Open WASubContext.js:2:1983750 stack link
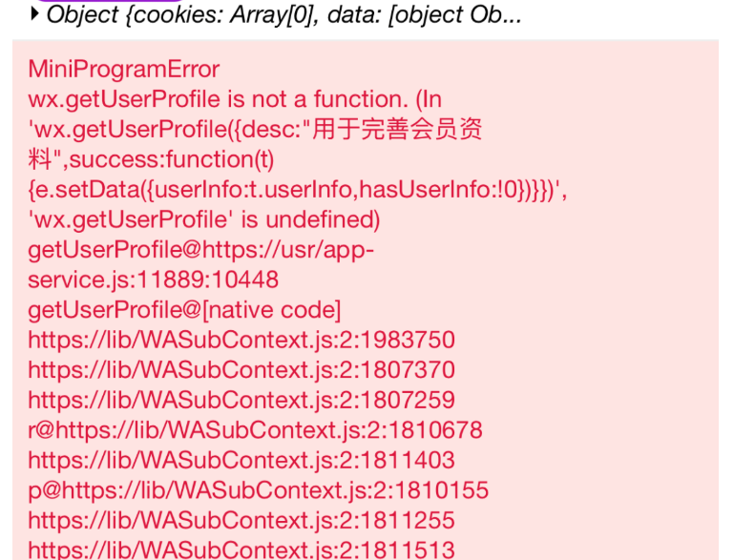734x560 pixels. pos(241,340)
